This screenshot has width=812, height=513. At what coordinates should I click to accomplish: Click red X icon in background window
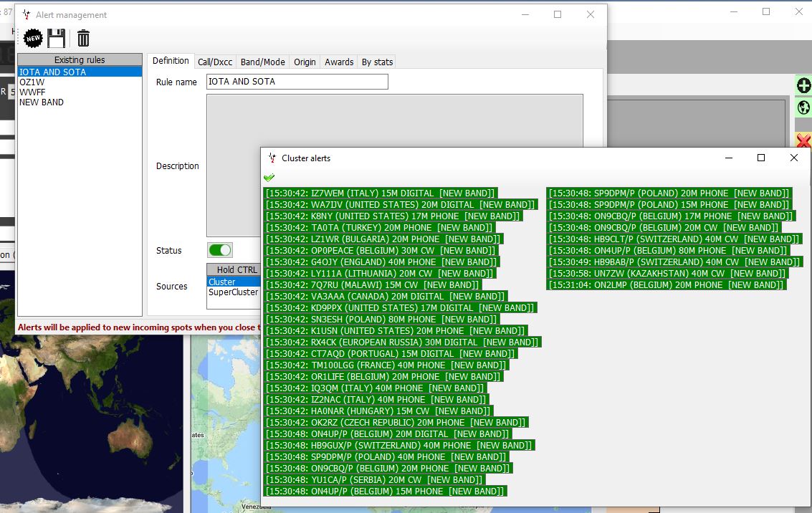(x=803, y=140)
